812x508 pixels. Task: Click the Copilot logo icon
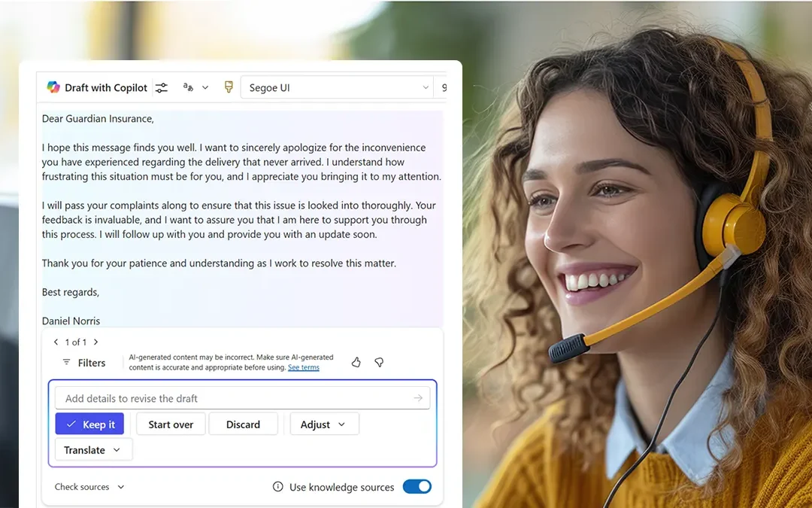point(53,87)
